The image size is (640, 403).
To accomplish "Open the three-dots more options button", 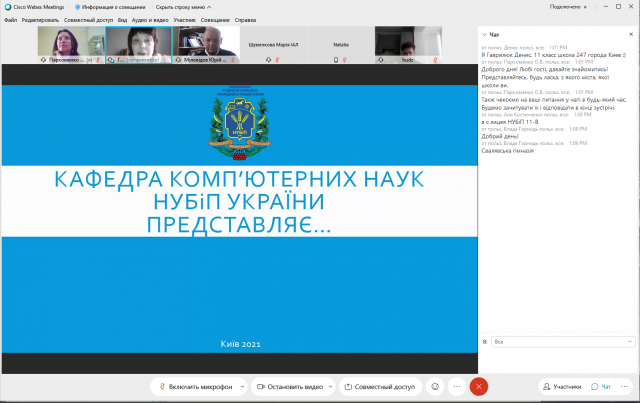I will click(457, 386).
